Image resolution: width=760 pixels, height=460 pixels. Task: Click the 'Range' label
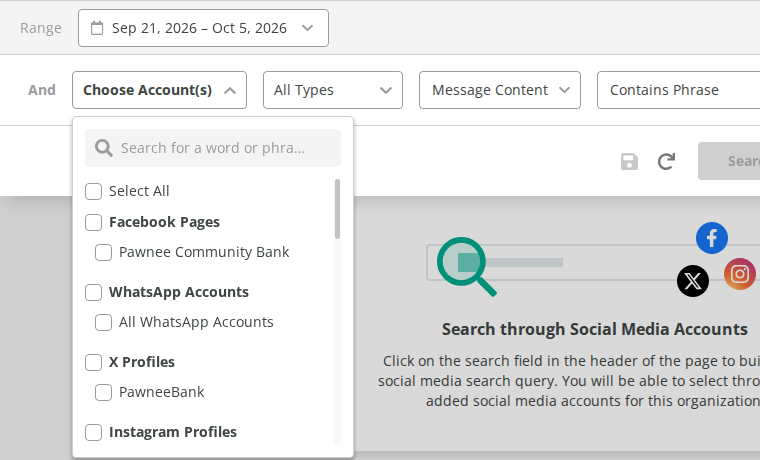click(41, 28)
